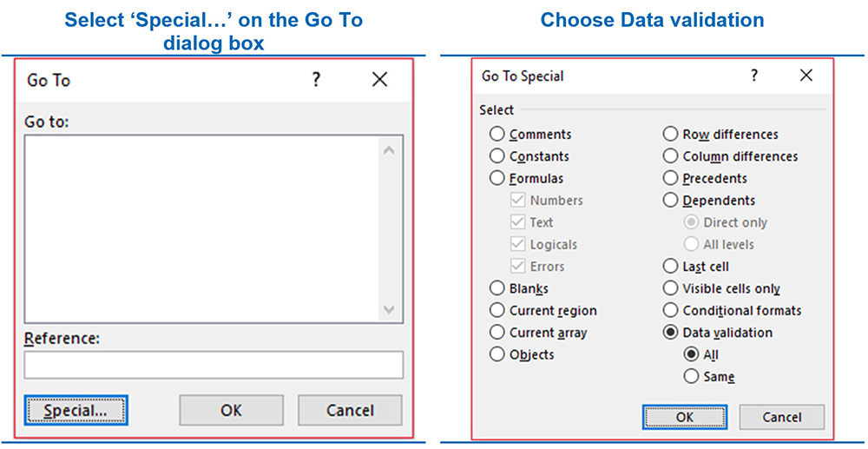Click the help question mark in Go To dialog
Viewport: 868px width, 449px height.
(316, 80)
